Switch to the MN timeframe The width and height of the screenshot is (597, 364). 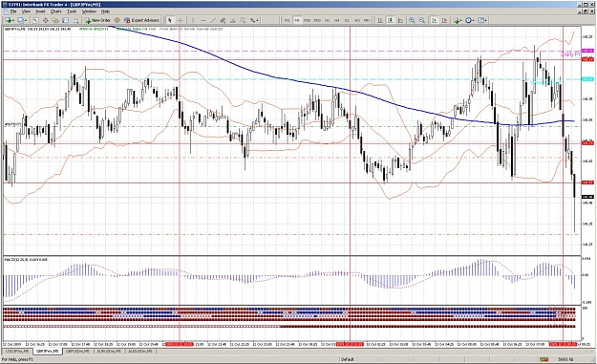[x=367, y=20]
